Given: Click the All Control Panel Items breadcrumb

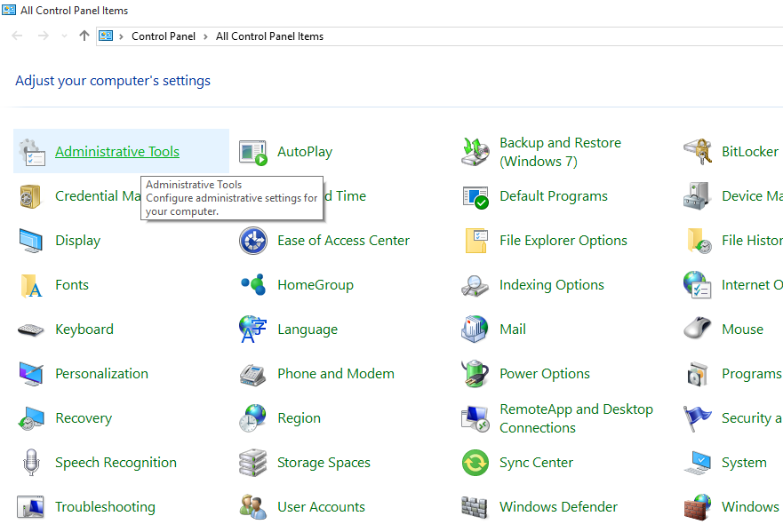Looking at the screenshot, I should [x=269, y=36].
